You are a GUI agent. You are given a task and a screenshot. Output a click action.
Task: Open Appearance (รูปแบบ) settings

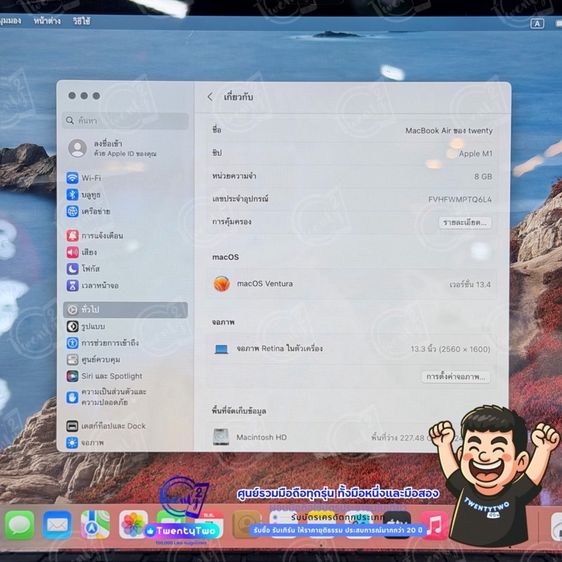[86, 327]
